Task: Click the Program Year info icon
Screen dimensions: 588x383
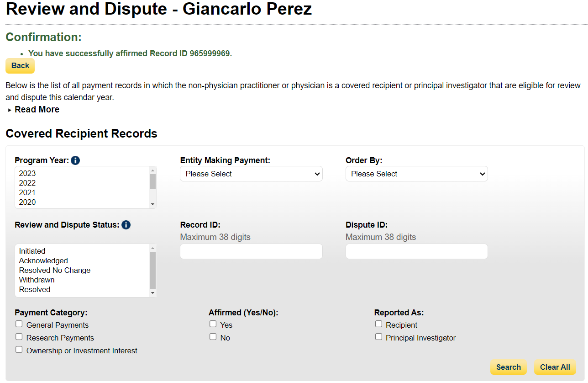Action: (x=76, y=160)
